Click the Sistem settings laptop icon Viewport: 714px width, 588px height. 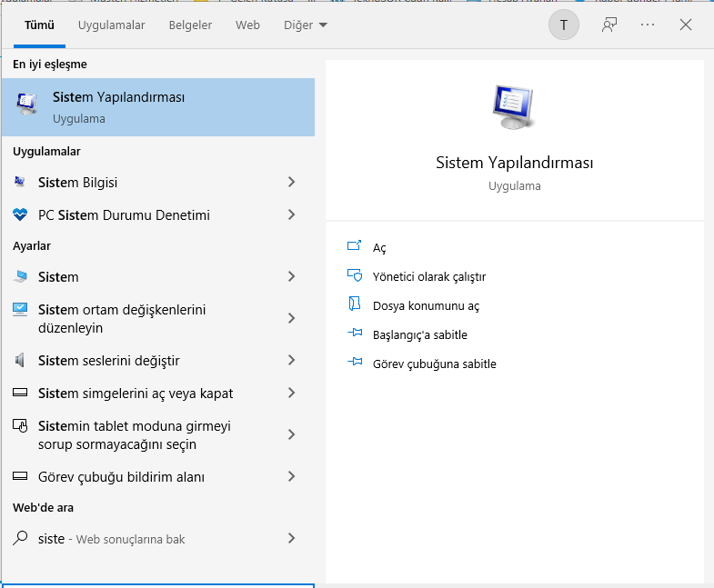pyautogui.click(x=20, y=276)
